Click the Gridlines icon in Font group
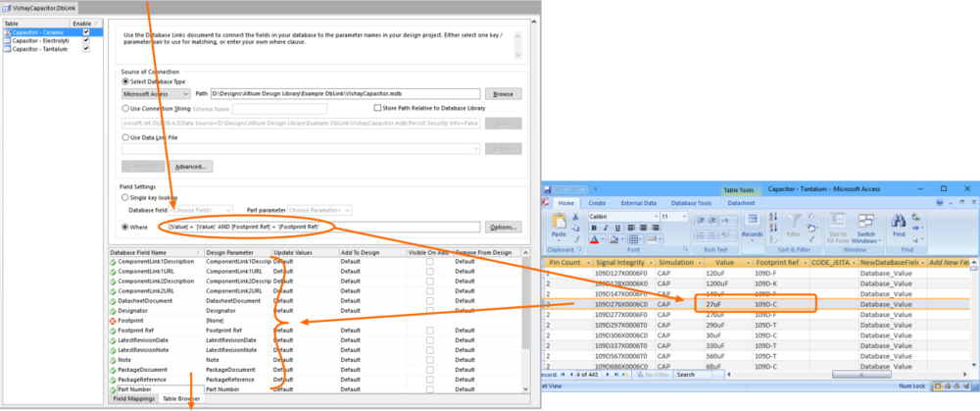The height and width of the screenshot is (411, 980). [633, 239]
